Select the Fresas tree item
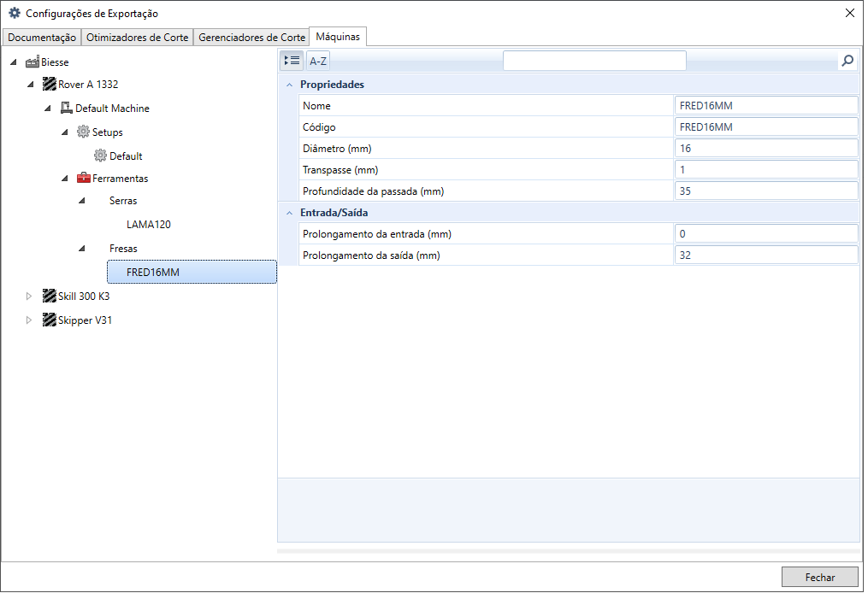868x599 pixels. (x=123, y=249)
